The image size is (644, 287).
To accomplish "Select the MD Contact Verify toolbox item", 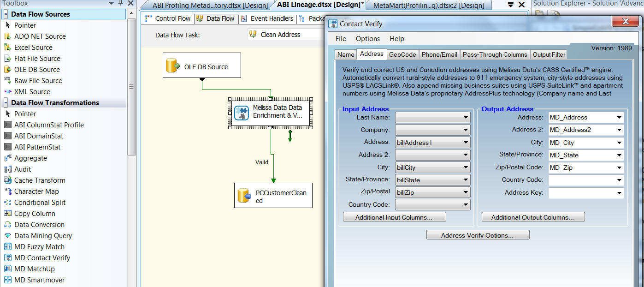I will [x=42, y=258].
